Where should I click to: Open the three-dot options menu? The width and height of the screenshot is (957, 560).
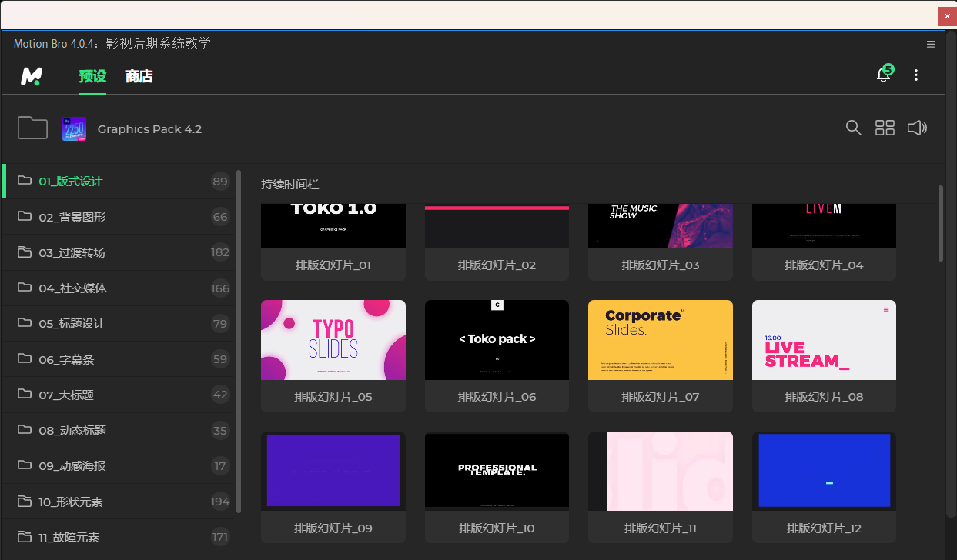click(915, 75)
